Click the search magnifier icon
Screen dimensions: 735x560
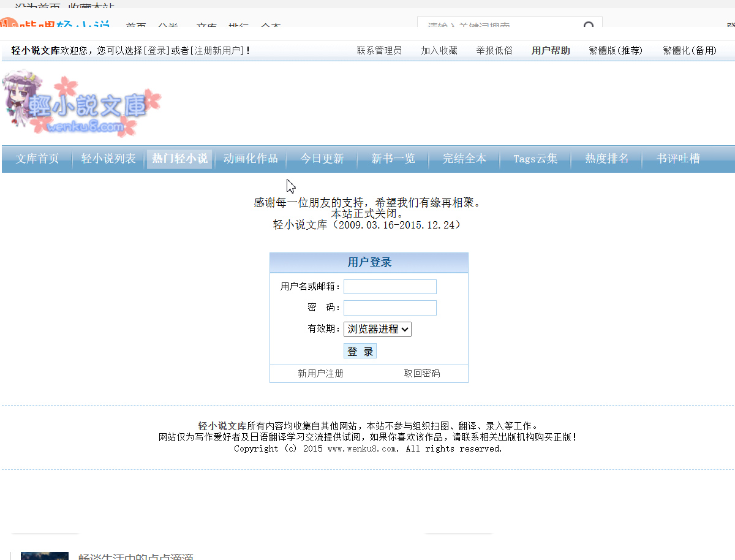(588, 25)
